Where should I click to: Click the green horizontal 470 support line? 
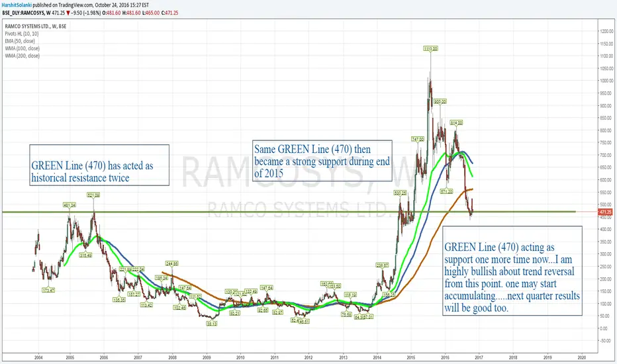[289, 212]
